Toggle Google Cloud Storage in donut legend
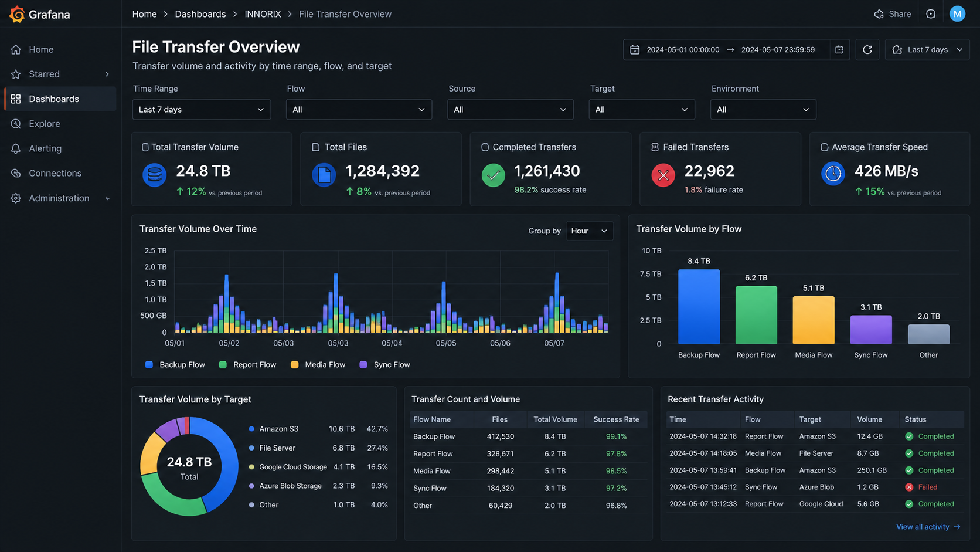Screen dimensions: 980x552 tap(288, 467)
